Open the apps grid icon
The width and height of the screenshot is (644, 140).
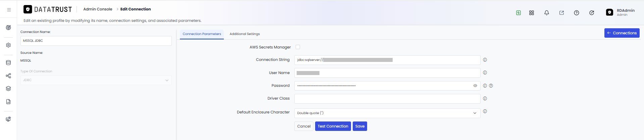[532, 13]
